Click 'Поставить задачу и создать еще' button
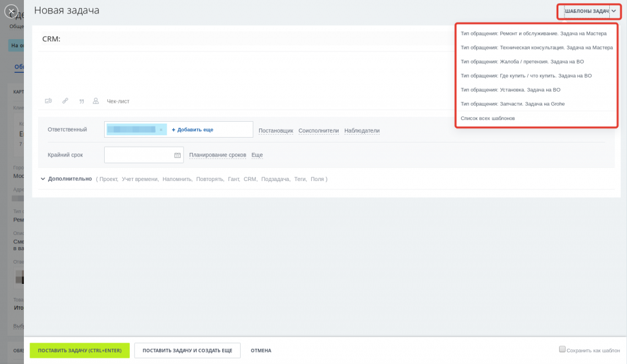Image resolution: width=627 pixels, height=364 pixels. (187, 351)
